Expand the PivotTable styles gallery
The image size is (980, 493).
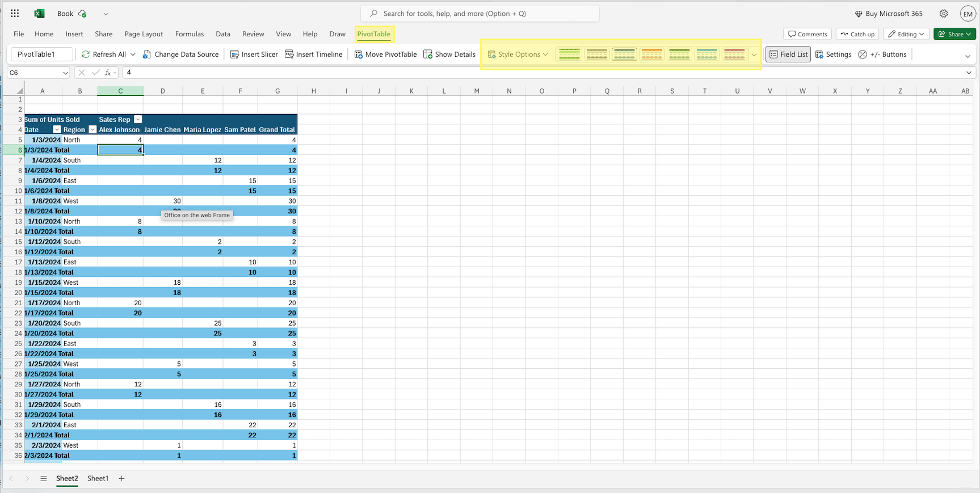(x=754, y=54)
